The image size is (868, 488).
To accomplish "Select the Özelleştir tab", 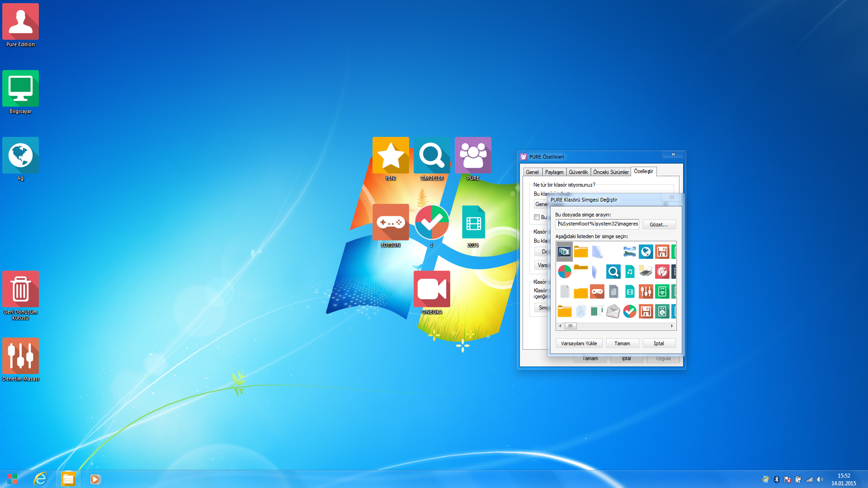I will [x=643, y=171].
